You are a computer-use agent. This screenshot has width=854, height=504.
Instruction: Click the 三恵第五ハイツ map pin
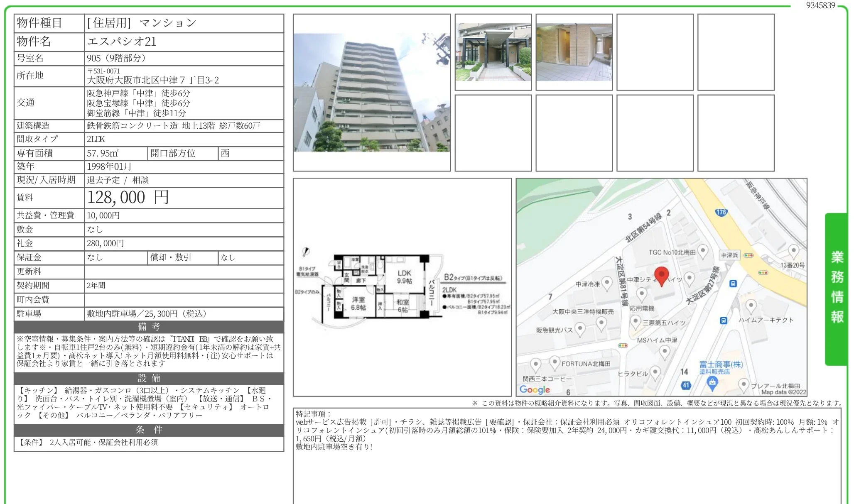635,321
